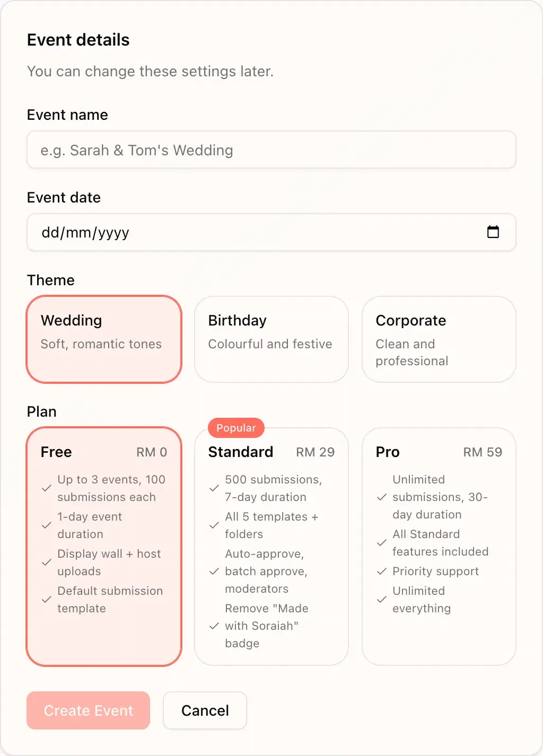
Task: Click the checkmark beside 'Priority support'
Action: point(382,572)
